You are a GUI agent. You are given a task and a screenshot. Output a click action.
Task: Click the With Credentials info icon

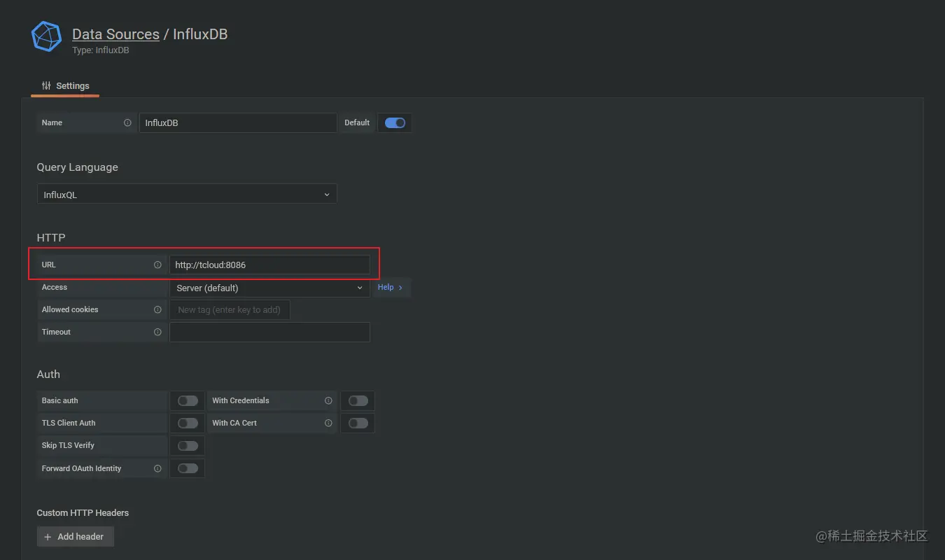[328, 400]
